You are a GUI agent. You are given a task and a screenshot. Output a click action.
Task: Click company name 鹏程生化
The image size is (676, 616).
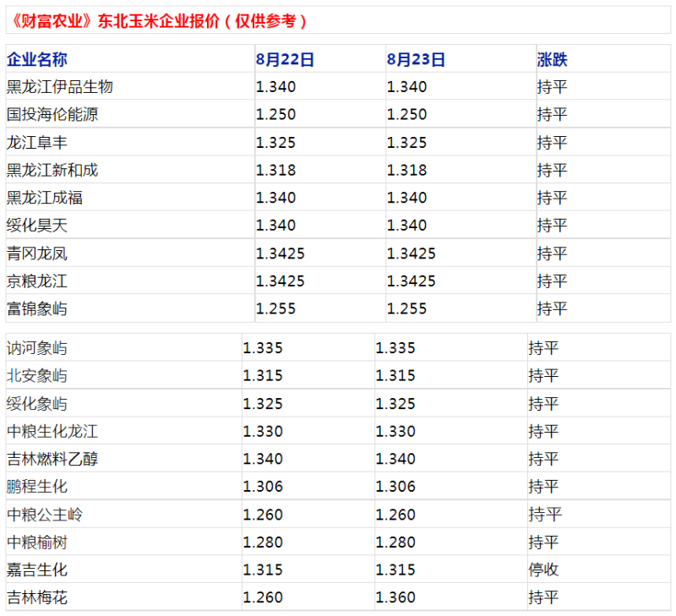pos(37,486)
